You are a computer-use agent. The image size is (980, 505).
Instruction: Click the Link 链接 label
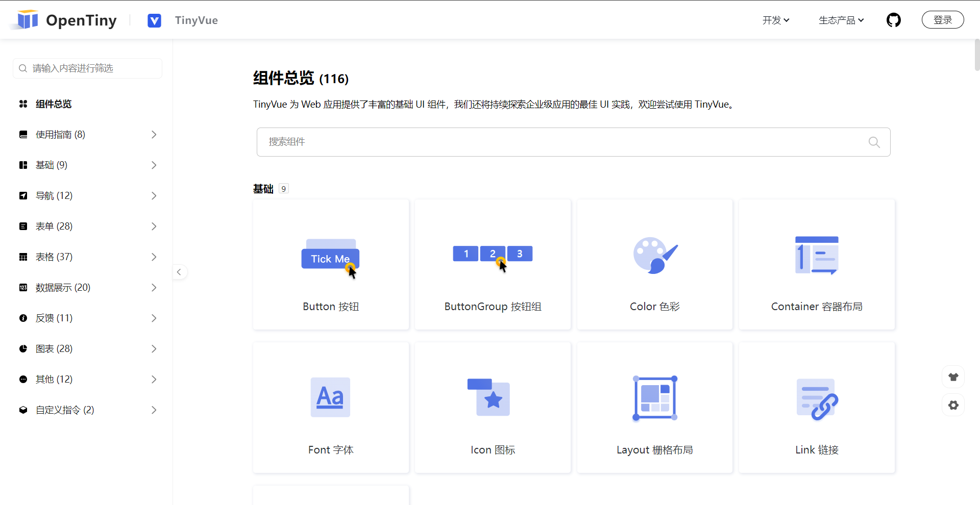click(x=817, y=450)
